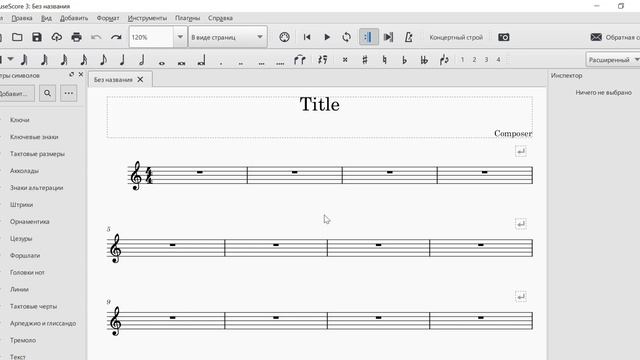This screenshot has height=360, width=640.
Task: Start playback with the Play button
Action: coord(327,37)
